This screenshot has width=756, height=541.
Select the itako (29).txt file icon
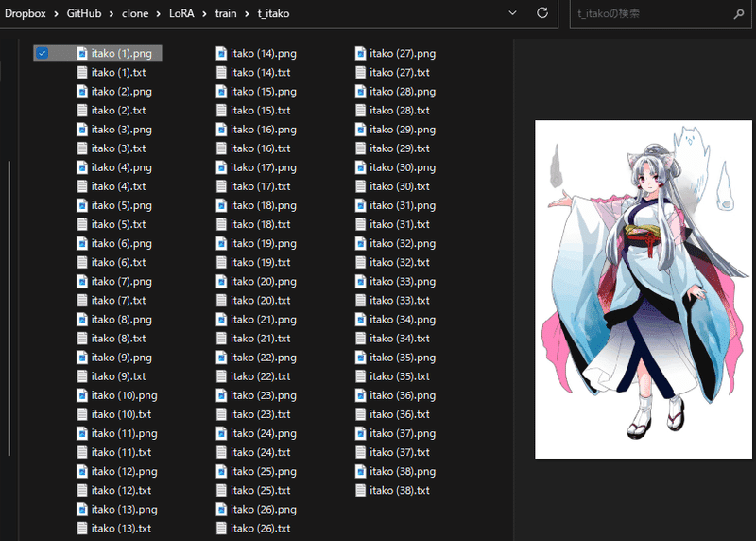pos(361,148)
